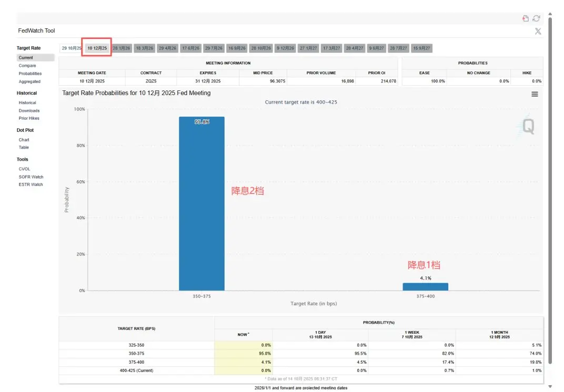The height and width of the screenshot is (392, 564).
Task: Click the 1 MONTH column header
Action: [500, 335]
